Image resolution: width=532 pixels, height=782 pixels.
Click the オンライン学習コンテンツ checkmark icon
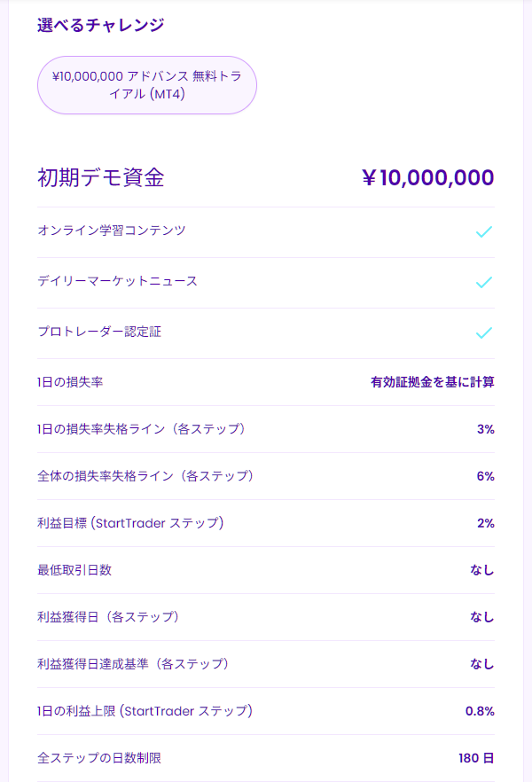[x=483, y=232]
